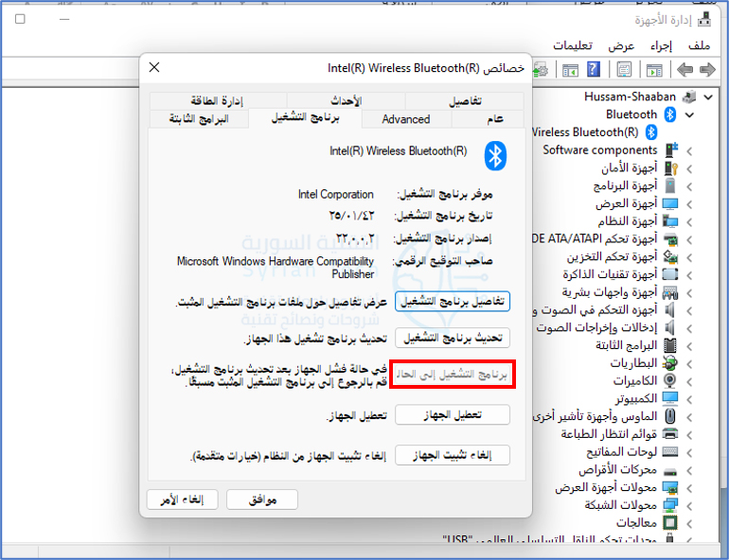Click the roll back driver button
Image resolution: width=729 pixels, height=560 pixels.
pos(453,375)
